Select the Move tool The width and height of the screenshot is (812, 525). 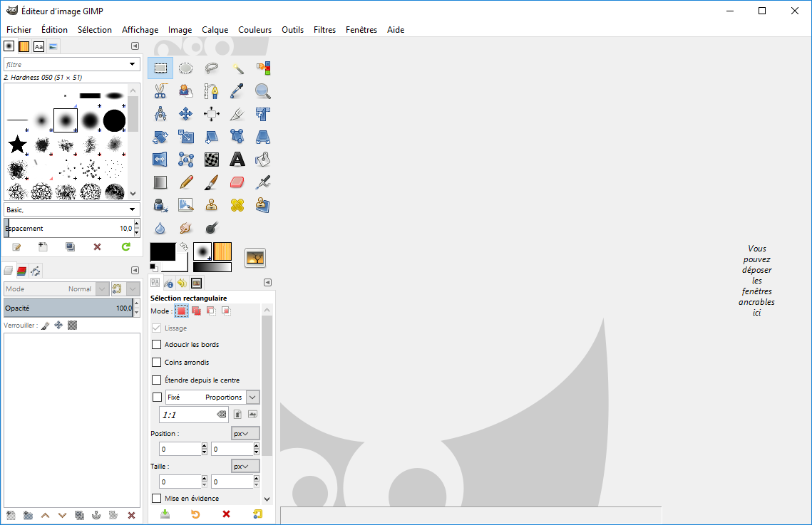(186, 114)
